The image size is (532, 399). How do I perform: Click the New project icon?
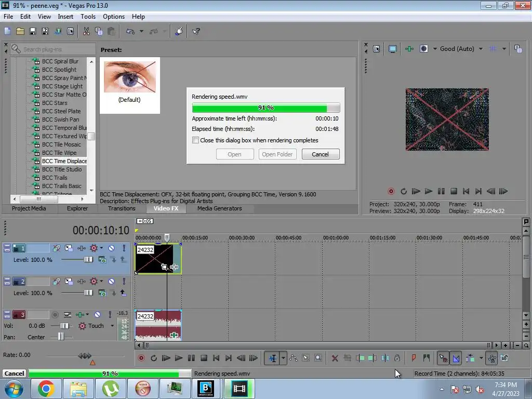(7, 32)
